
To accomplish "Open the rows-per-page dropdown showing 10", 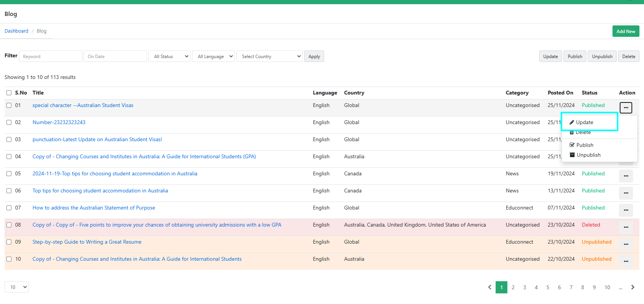I will tap(17, 287).
